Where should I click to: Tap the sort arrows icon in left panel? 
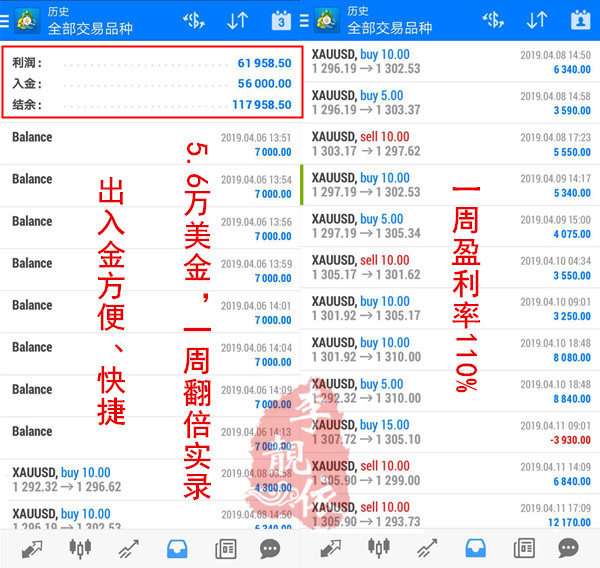pos(237,19)
